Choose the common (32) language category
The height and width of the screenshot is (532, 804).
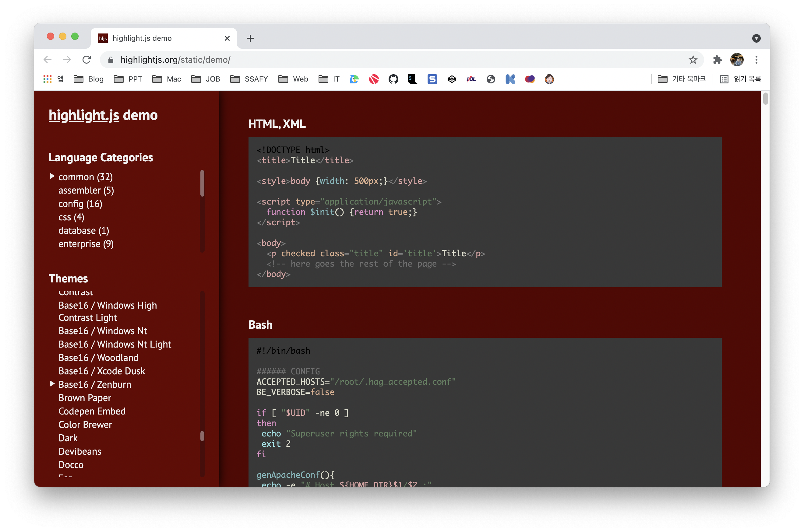point(85,177)
